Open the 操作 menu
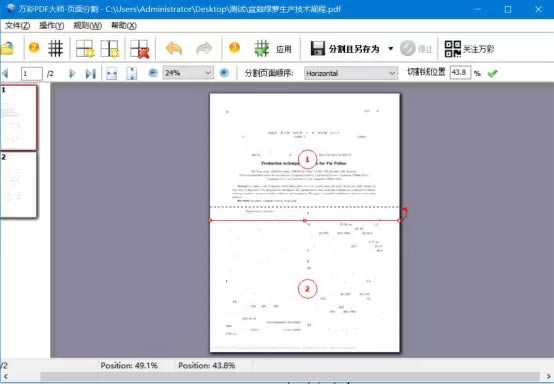This screenshot has height=384, width=554. [x=51, y=25]
